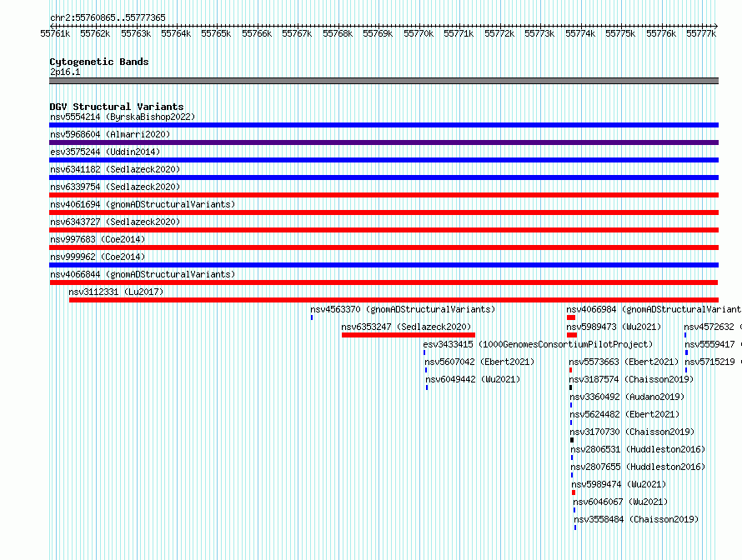Click the 55765k ruler coordinate

click(x=216, y=33)
